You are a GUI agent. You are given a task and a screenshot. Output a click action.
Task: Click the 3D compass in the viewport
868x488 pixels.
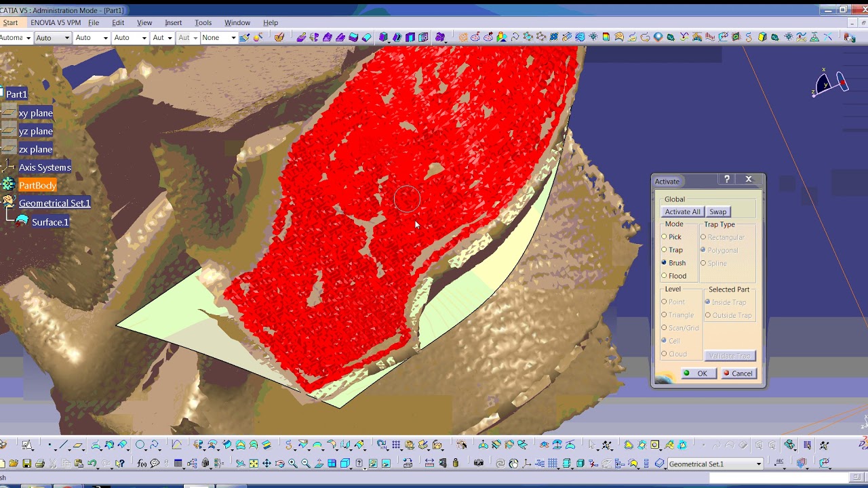coord(831,83)
